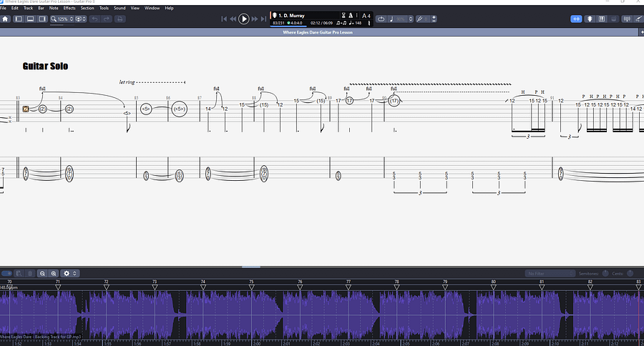The height and width of the screenshot is (346, 644).
Task: Click the triplet feel indicator
Action: [341, 23]
